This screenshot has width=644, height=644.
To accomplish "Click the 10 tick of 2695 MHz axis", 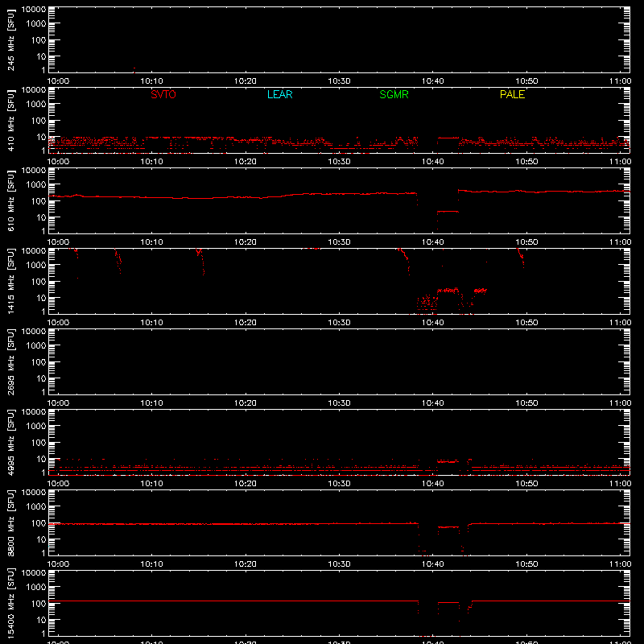I will (42, 378).
